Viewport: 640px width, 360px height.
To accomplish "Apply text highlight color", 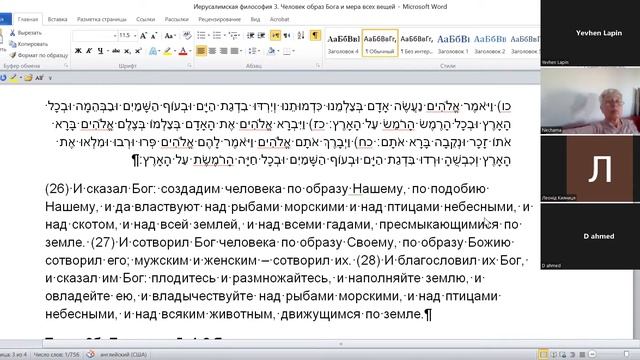I will click(x=167, y=51).
